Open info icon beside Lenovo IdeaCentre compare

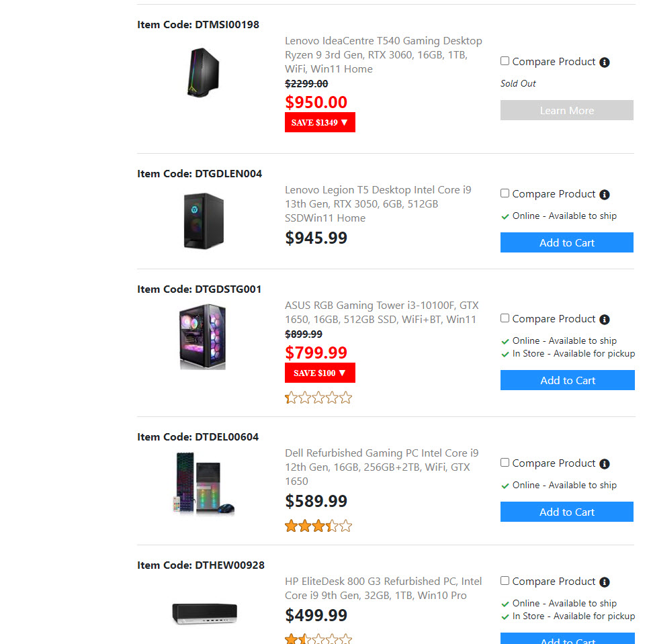605,62
